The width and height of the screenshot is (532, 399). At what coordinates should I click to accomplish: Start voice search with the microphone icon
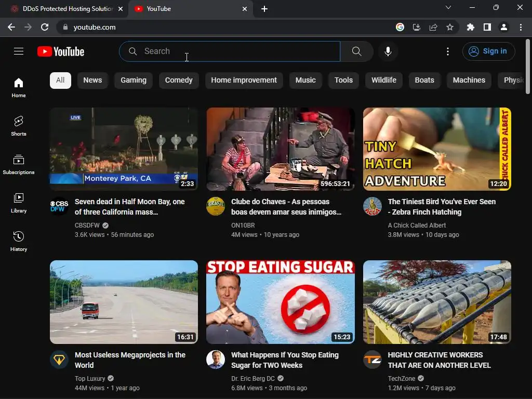tap(388, 51)
